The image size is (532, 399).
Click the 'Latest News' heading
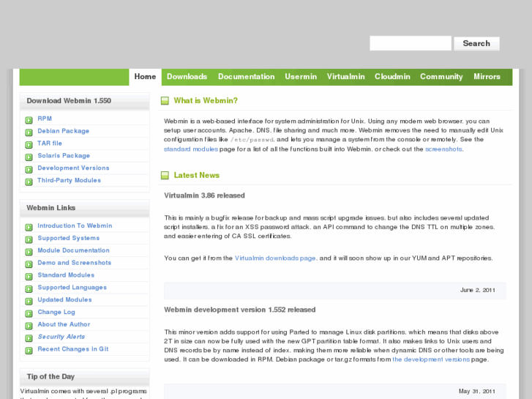[x=197, y=175]
